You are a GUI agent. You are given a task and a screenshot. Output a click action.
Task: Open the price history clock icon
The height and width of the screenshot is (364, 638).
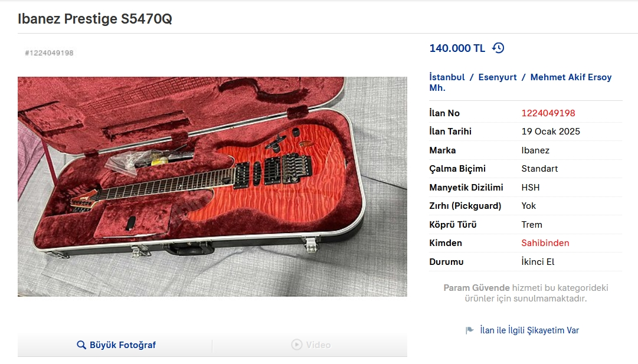[498, 48]
